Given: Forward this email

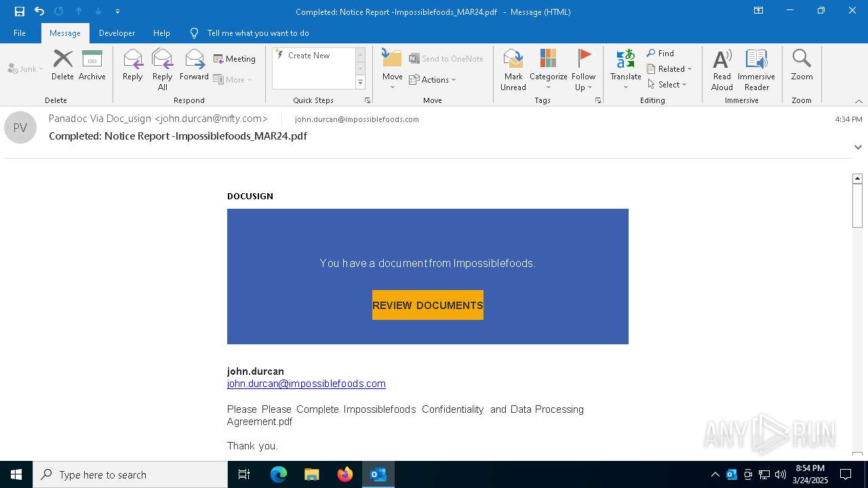Looking at the screenshot, I should click(x=194, y=65).
